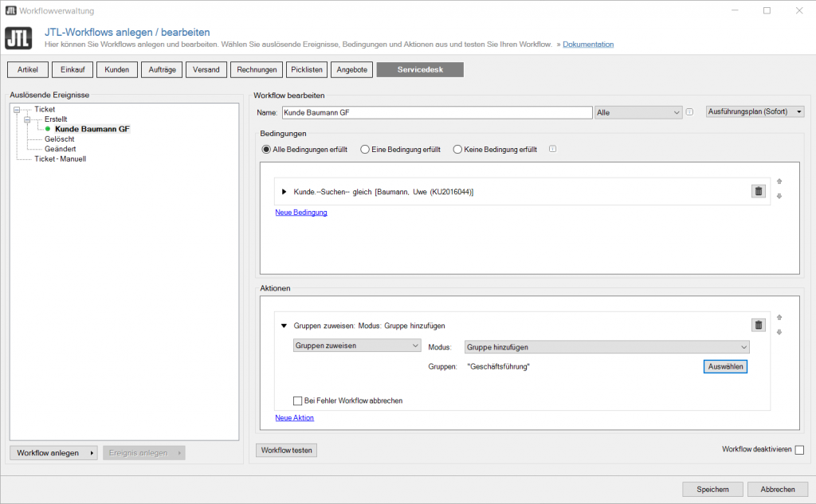Screen dimensions: 816x504
Task: Enable Bei Fehler Workflow abbrechen
Action: coord(298,400)
